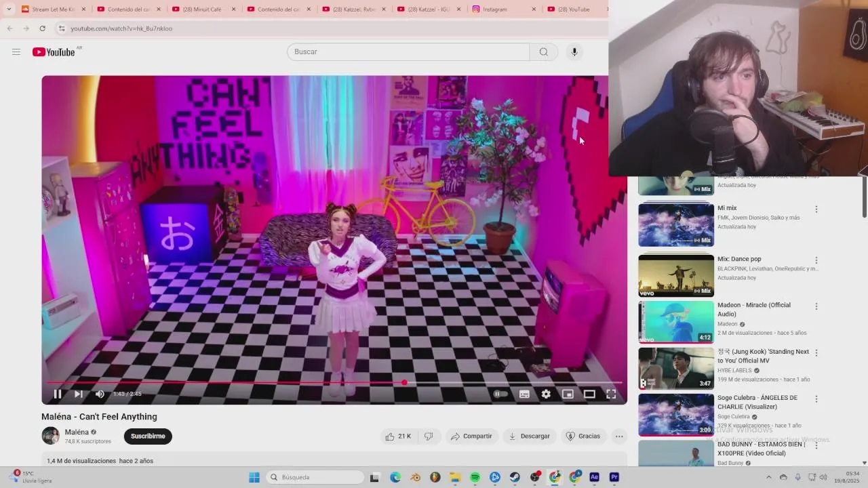The image size is (868, 488).
Task: Open File Explorer from the taskbar
Action: tap(455, 477)
